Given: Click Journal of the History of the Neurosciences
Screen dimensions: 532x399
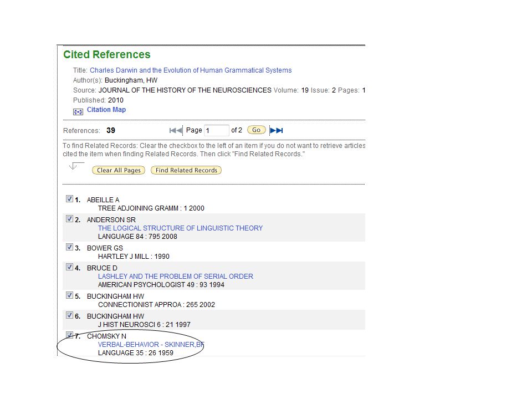Looking at the screenshot, I should (185, 90).
